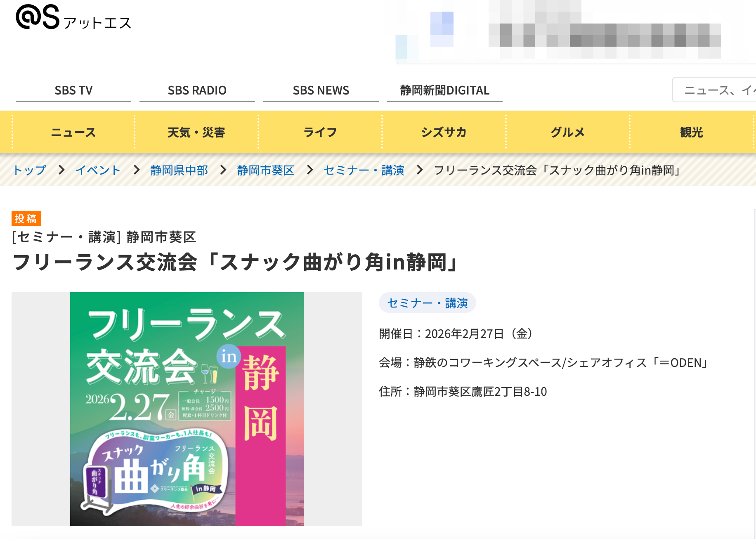Select the 天気・災害 menu tab
The image size is (756, 539).
(196, 132)
